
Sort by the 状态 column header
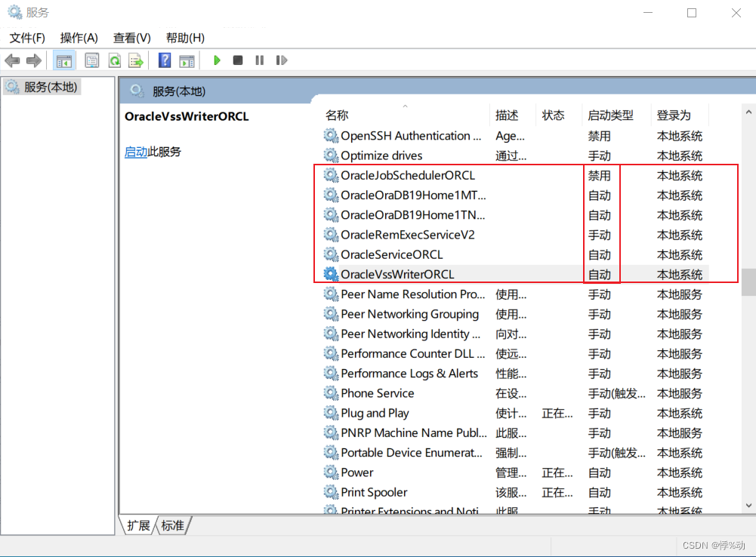click(553, 115)
